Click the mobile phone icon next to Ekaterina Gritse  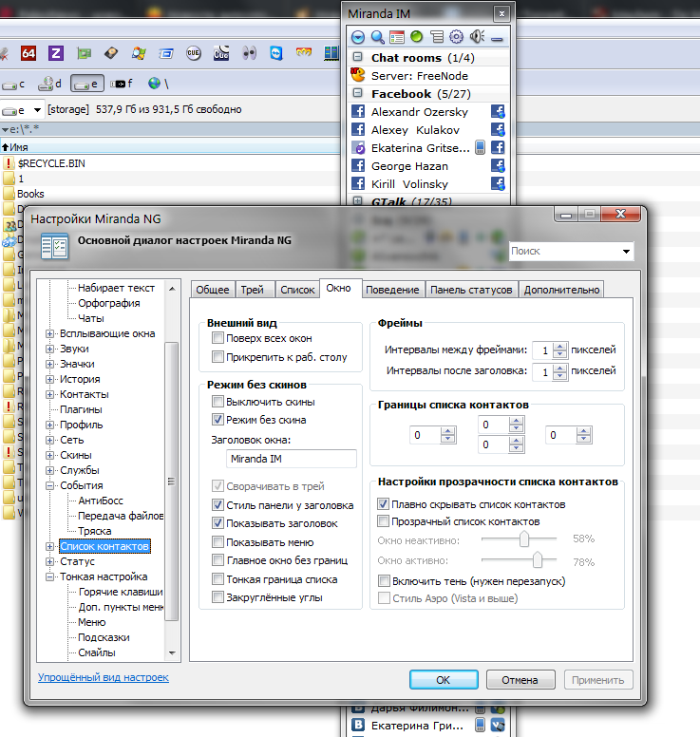click(480, 147)
